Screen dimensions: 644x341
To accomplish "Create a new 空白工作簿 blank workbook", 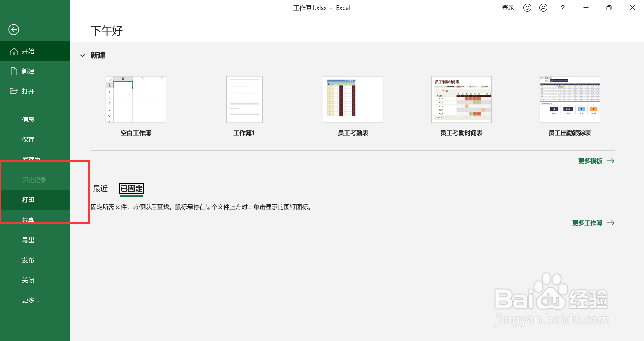I will (135, 99).
